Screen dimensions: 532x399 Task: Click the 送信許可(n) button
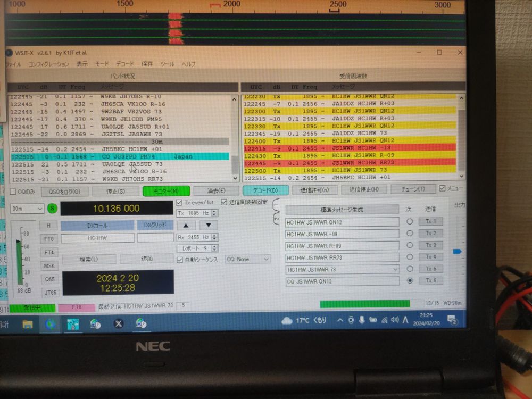coord(314,190)
